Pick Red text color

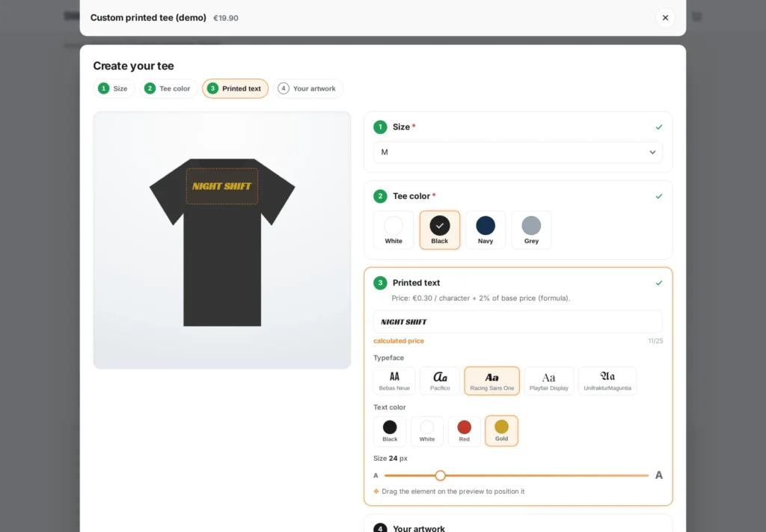(x=464, y=431)
